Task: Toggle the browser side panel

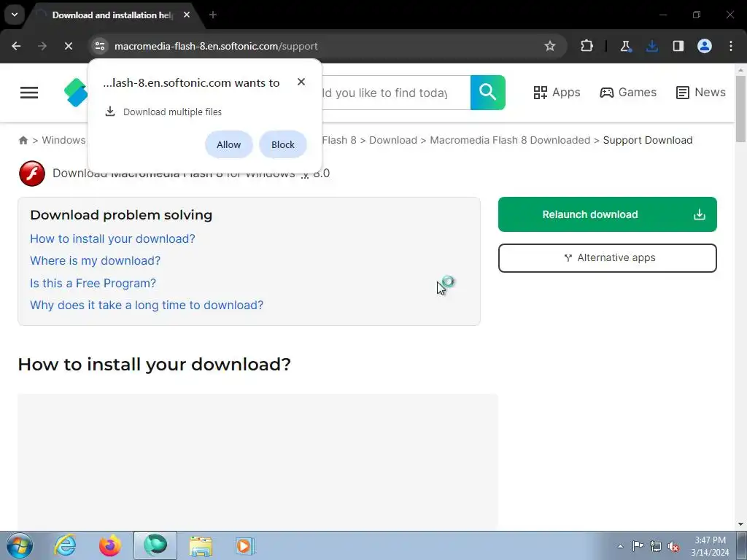Action: pos(678,46)
